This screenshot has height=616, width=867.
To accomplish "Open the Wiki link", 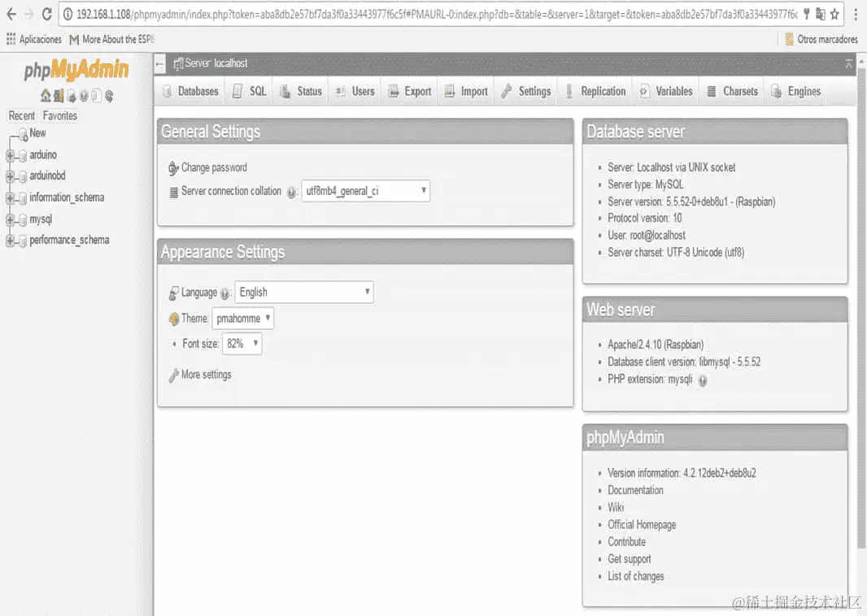I will [616, 507].
